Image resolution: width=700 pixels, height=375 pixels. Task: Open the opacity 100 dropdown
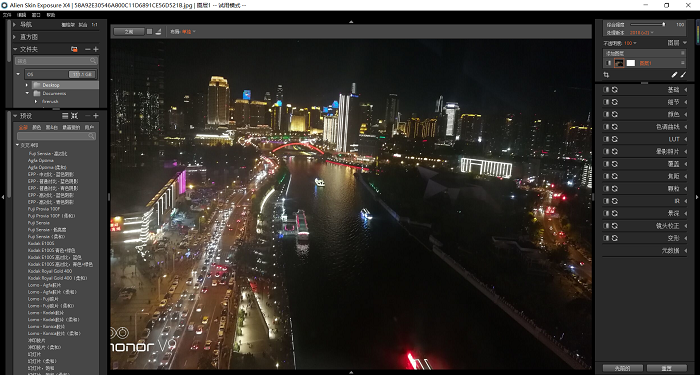[630, 43]
